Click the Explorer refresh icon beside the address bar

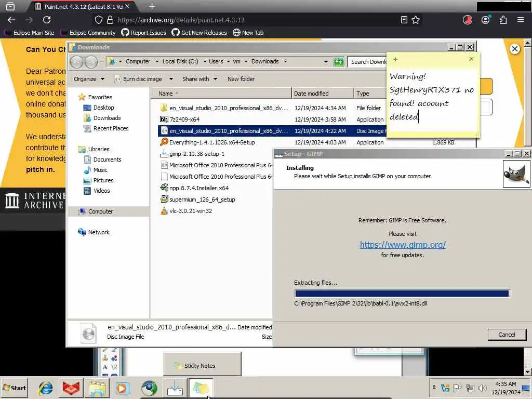pyautogui.click(x=339, y=62)
